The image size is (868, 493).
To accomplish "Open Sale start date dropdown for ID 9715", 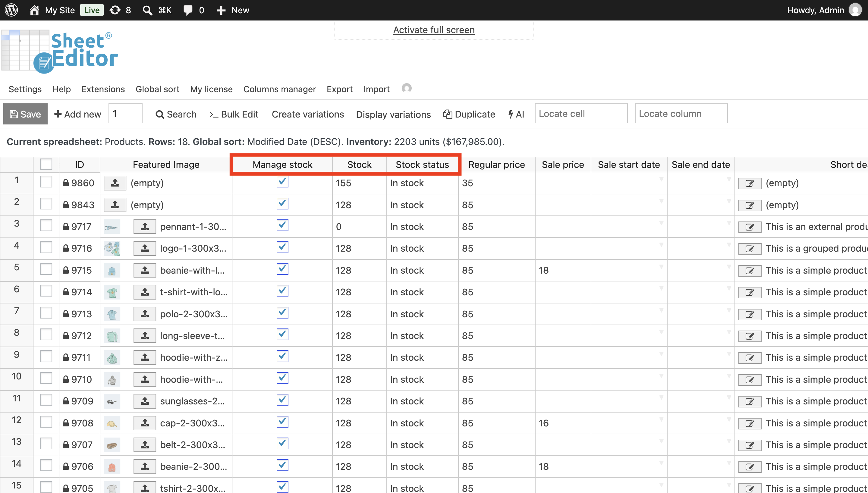I will tap(661, 266).
